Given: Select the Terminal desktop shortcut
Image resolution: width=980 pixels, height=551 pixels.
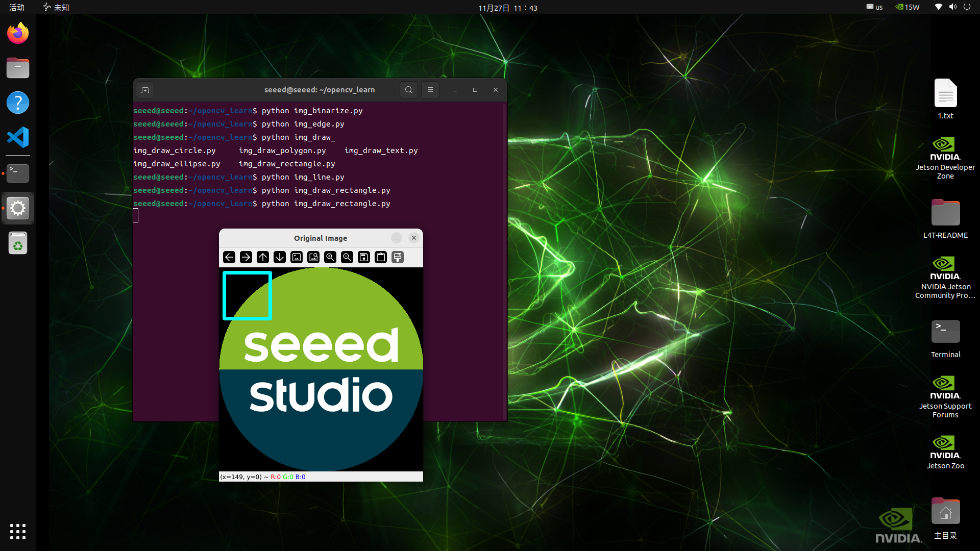Looking at the screenshot, I should point(945,339).
